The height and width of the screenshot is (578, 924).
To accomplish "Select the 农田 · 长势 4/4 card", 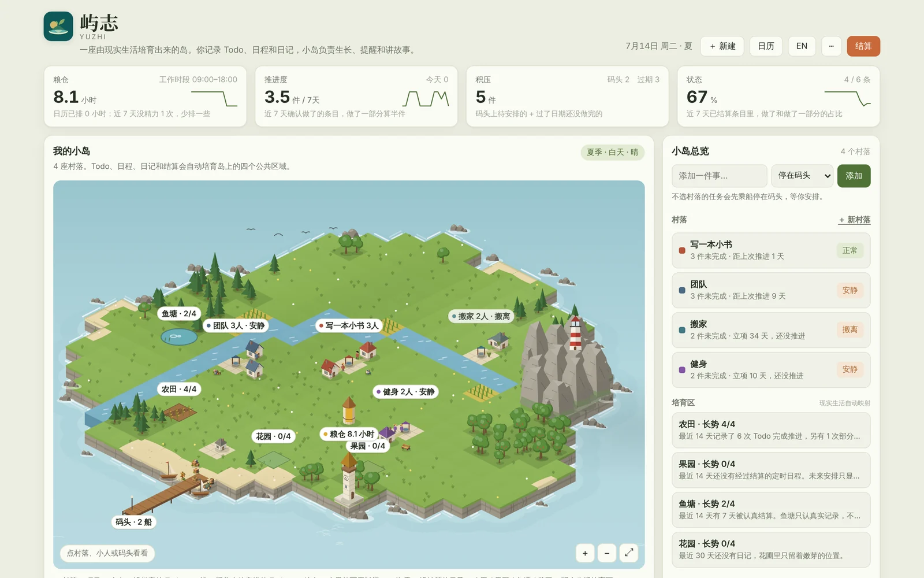I will 771,430.
